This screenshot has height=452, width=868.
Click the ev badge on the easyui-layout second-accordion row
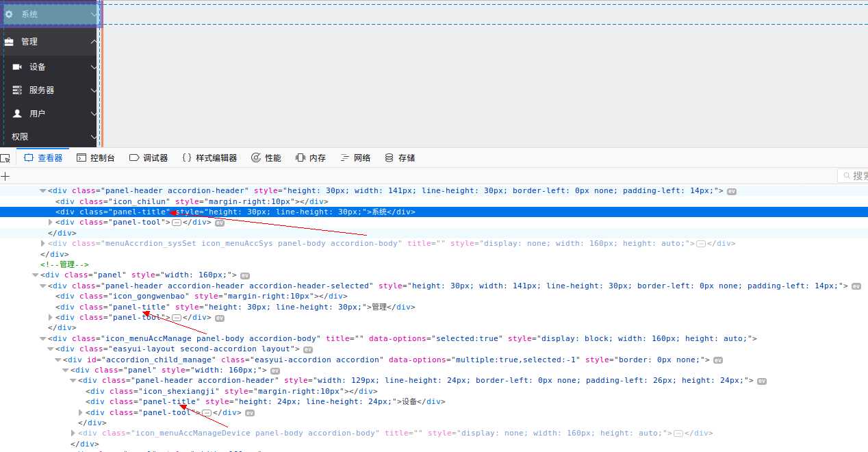(x=308, y=349)
